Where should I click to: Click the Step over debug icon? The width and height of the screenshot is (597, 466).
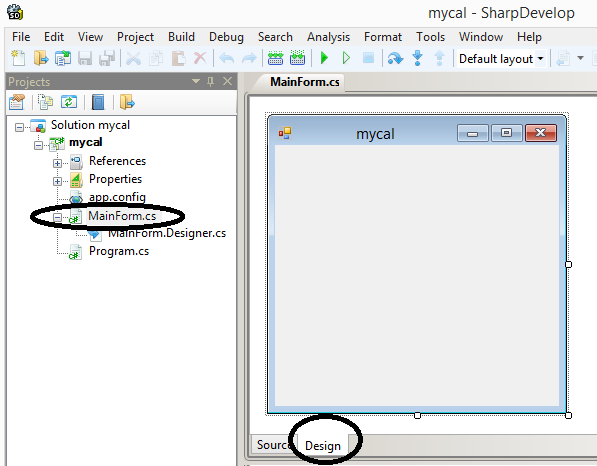coord(395,59)
